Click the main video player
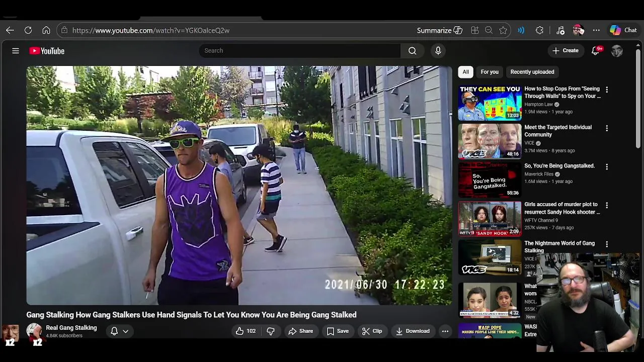The width and height of the screenshot is (644, 362). 239,186
